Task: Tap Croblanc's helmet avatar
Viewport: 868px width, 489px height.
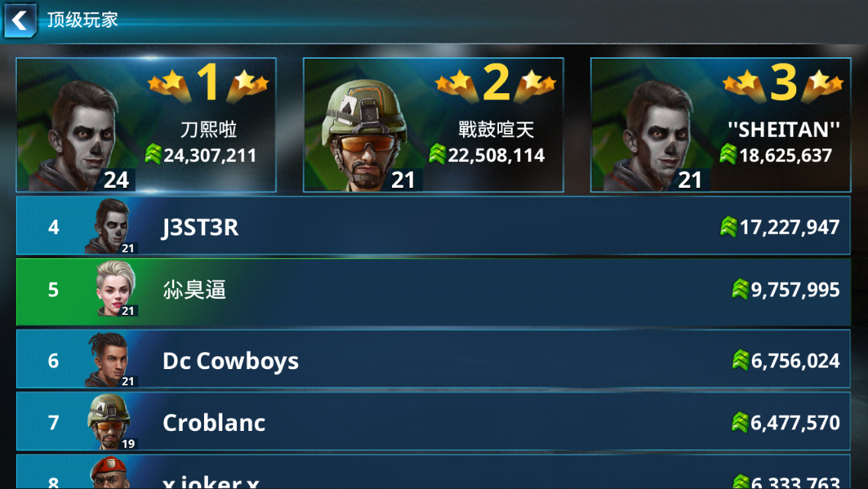Action: point(110,422)
